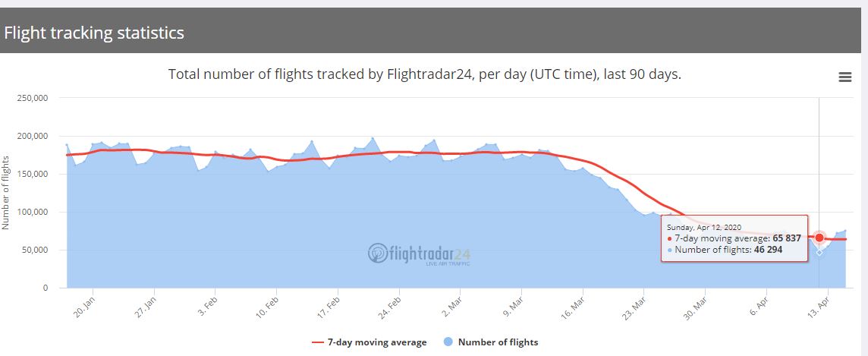Open the chart hamburger context menu
The image size is (868, 356).
pos(844,77)
